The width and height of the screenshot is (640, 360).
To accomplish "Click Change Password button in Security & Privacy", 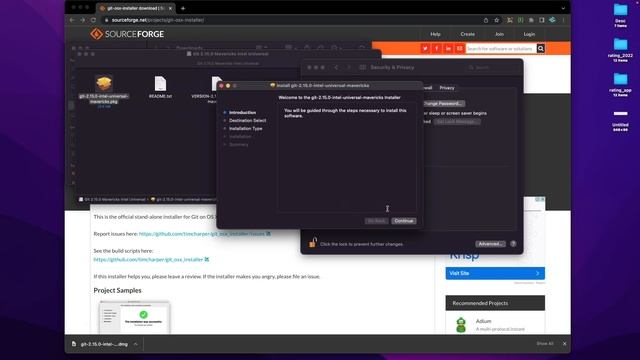I will tap(444, 104).
